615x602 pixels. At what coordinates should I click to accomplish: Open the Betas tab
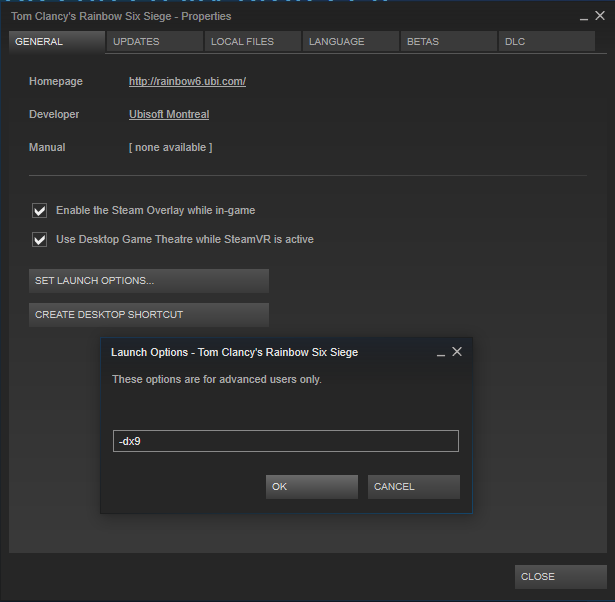pos(449,42)
